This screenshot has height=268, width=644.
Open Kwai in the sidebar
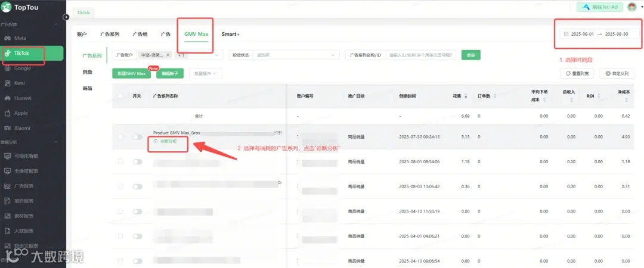tap(20, 83)
